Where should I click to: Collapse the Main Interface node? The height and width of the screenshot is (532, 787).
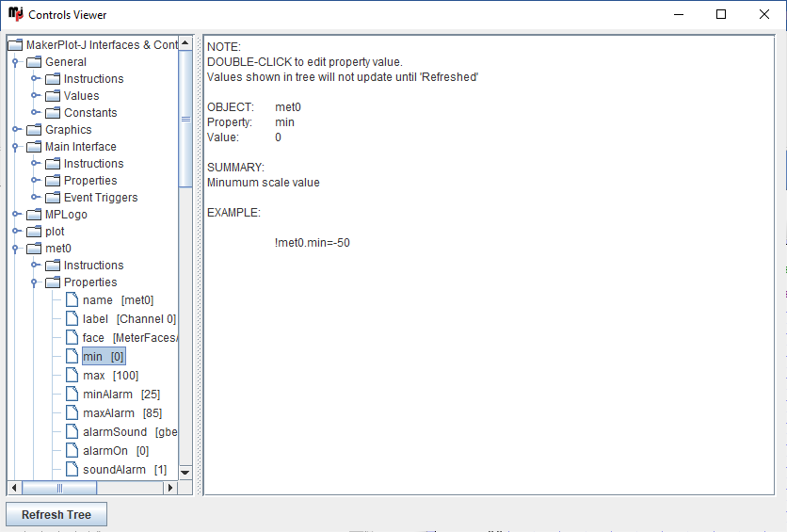point(15,147)
